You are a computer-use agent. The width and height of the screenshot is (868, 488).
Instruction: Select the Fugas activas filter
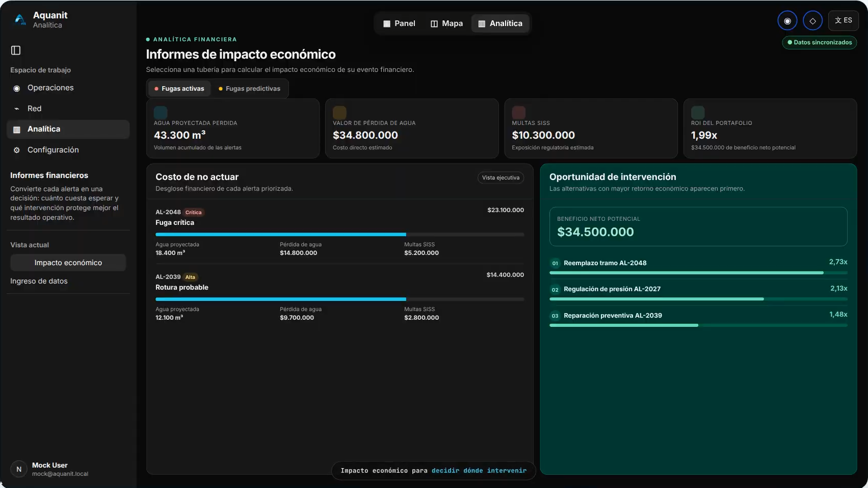[x=179, y=89]
